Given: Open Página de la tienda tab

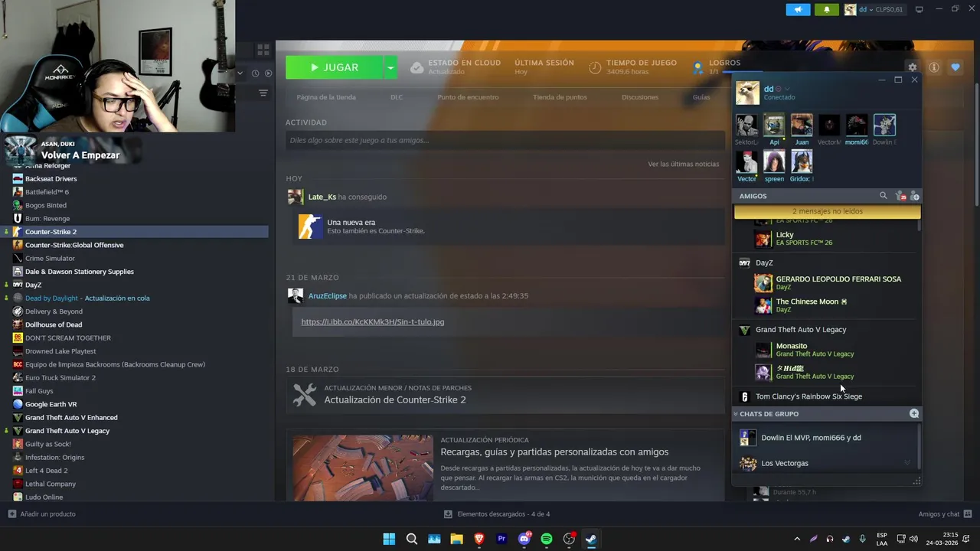Looking at the screenshot, I should click(326, 97).
